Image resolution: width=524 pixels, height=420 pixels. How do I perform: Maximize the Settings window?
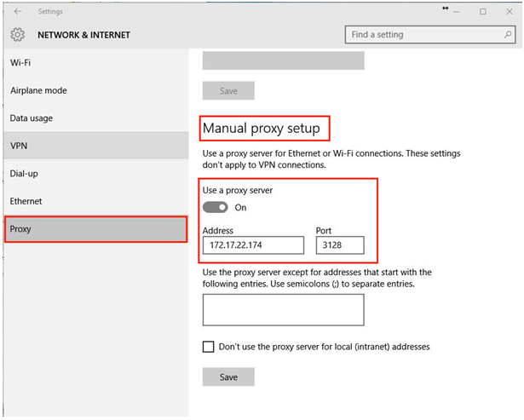(x=483, y=12)
